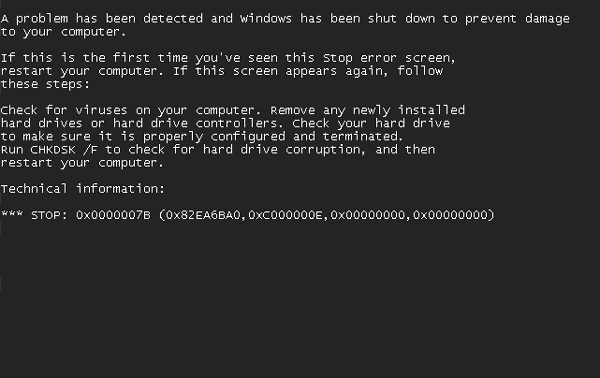Click the words "prevent damage" on first line

(517, 19)
